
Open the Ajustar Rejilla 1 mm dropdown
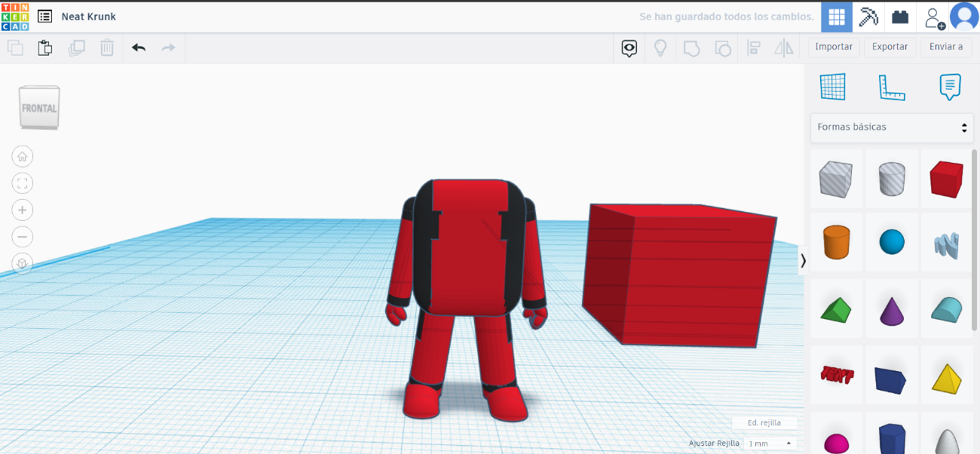[769, 443]
